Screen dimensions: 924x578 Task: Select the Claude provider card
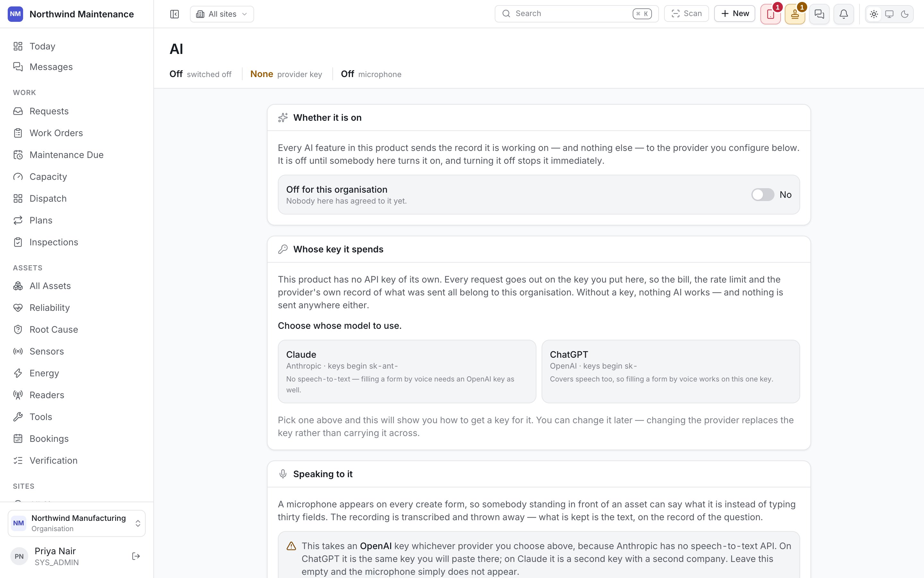[x=407, y=371]
